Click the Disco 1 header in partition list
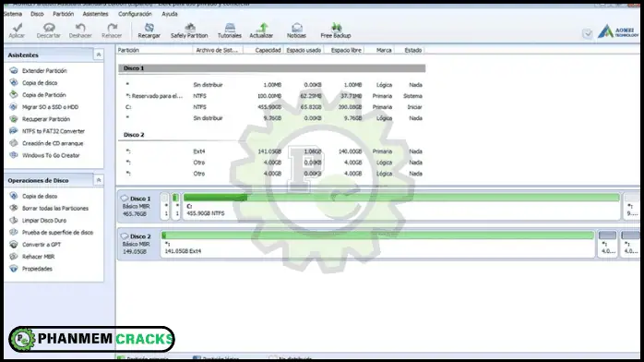Viewport: 644px width, 362px height. [272, 68]
